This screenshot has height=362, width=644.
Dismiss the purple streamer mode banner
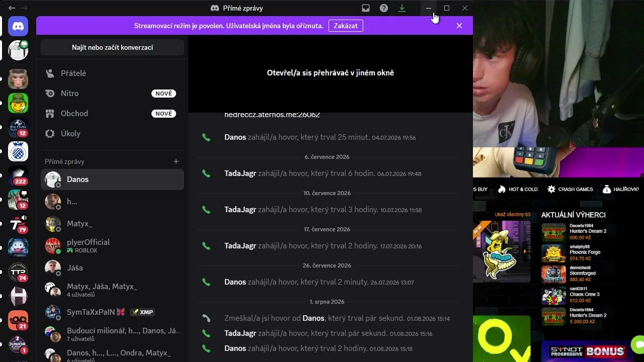459,26
